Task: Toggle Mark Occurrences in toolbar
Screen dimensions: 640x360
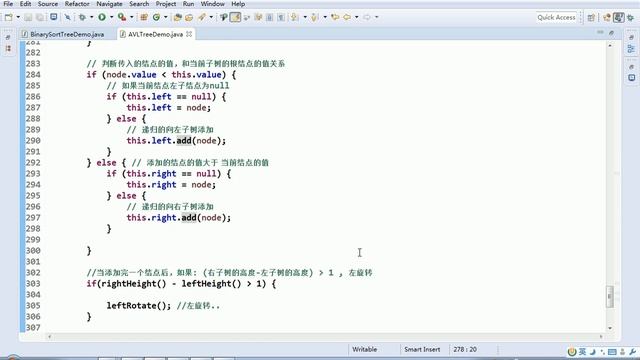Action: click(236, 17)
